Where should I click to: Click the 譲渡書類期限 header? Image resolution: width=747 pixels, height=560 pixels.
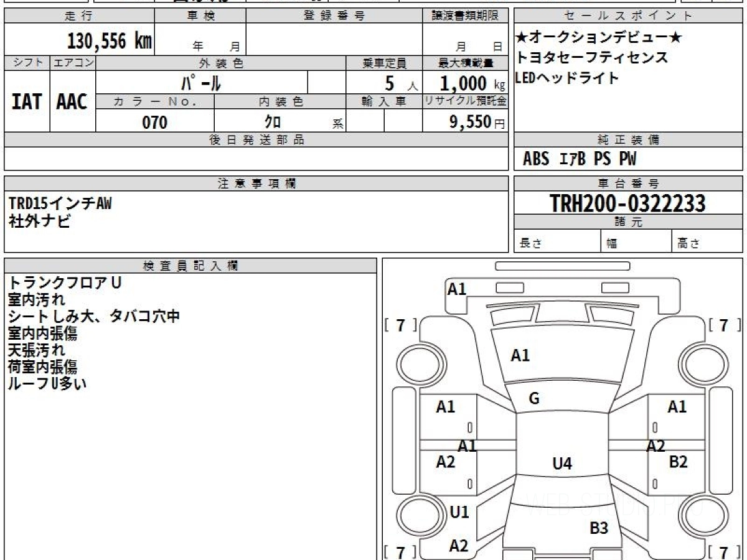pyautogui.click(x=465, y=16)
